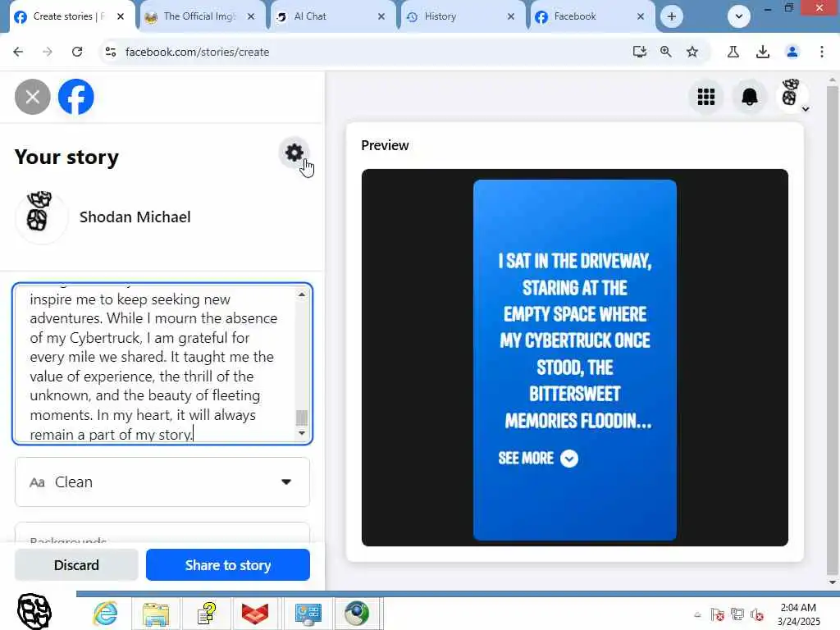This screenshot has height=630, width=840.
Task: Close the Create stories tab
Action: 121,16
